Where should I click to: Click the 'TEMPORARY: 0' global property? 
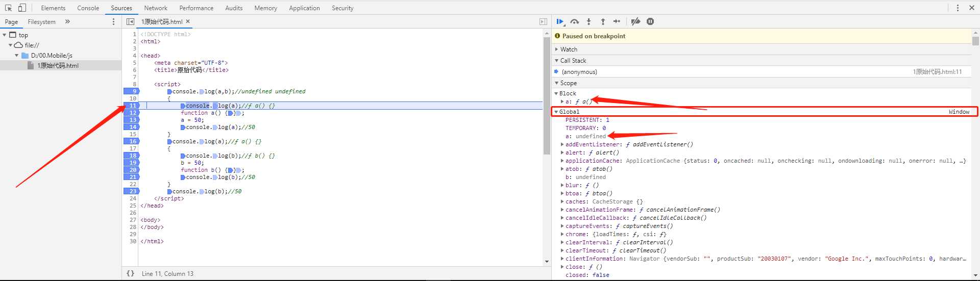point(585,128)
